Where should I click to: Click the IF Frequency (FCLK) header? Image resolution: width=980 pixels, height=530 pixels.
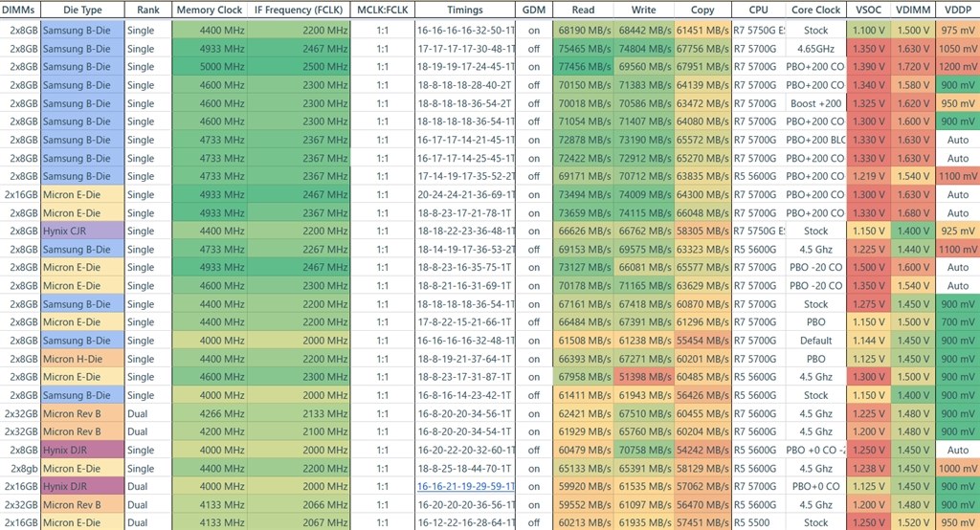pos(299,10)
